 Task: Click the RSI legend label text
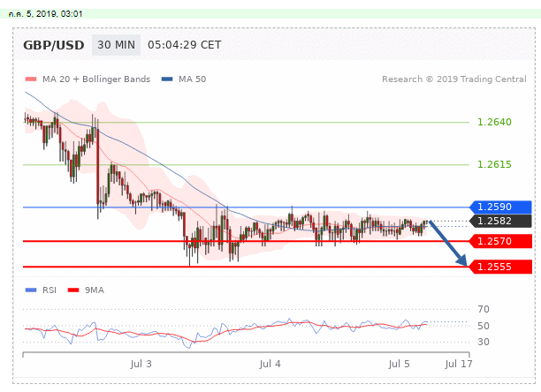pyautogui.click(x=50, y=290)
